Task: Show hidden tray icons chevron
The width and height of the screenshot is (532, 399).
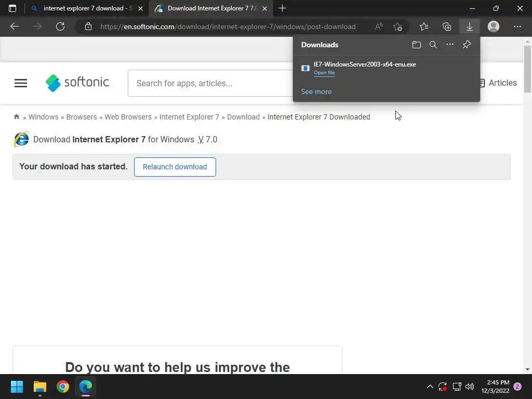Action: (x=430, y=387)
